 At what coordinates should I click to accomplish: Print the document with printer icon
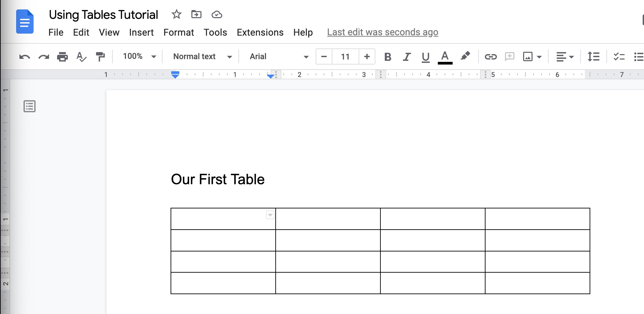62,56
